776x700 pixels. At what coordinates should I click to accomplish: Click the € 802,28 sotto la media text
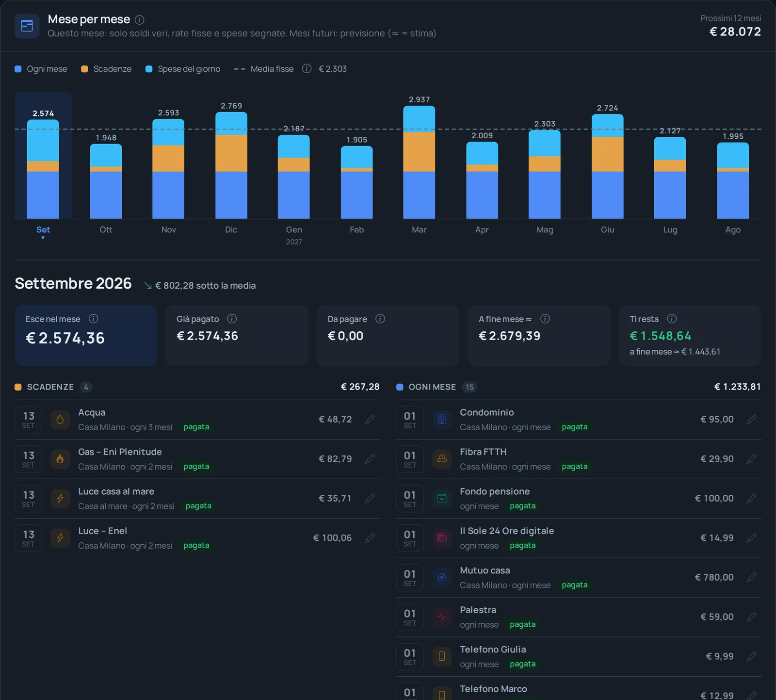coord(205,286)
